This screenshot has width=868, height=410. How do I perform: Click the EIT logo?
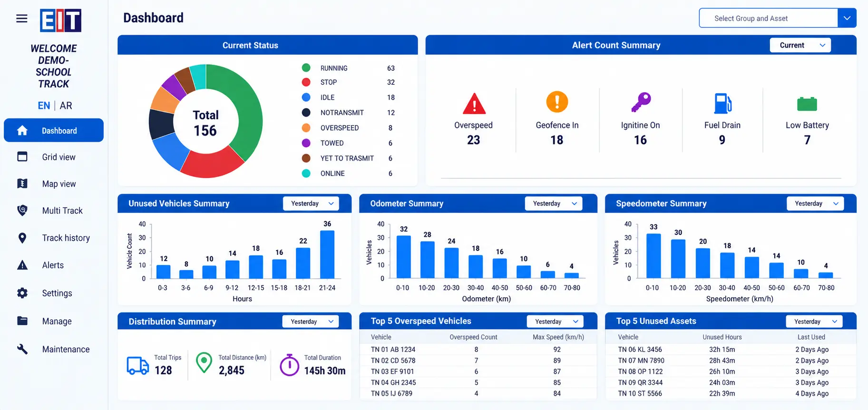(60, 20)
